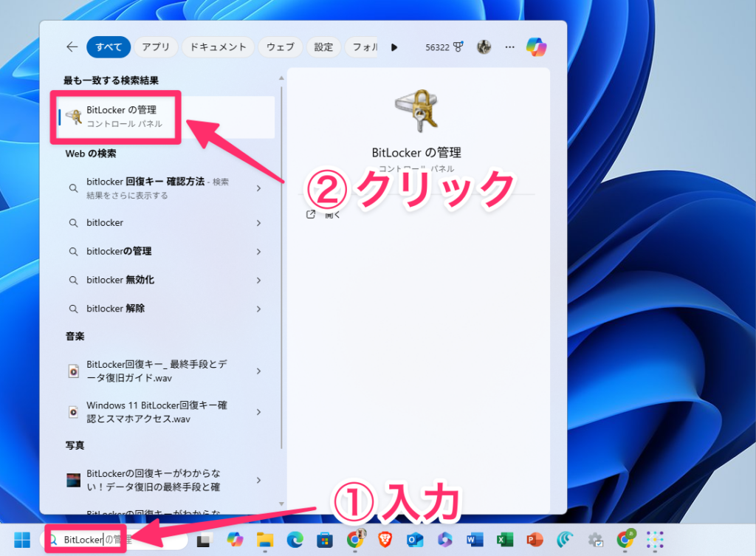Expand the 'bitlocker 解除' suggestion chevron
The height and width of the screenshot is (556, 756).
coord(258,309)
